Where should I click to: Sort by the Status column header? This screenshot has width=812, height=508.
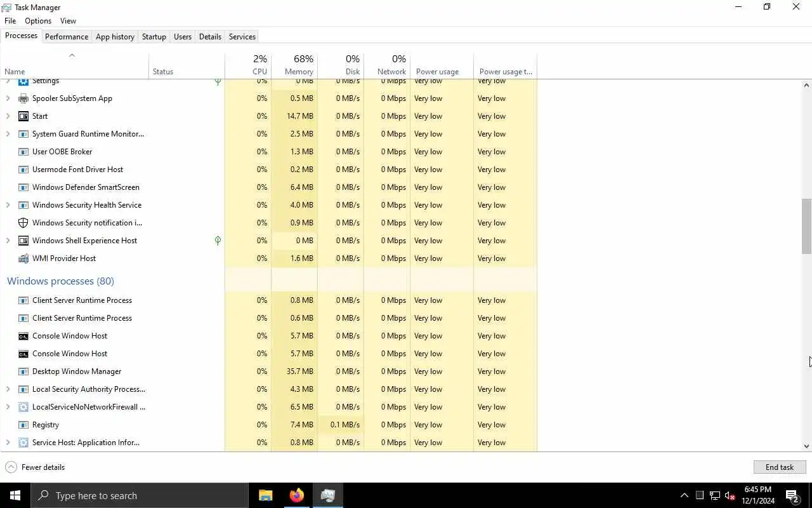[187, 65]
